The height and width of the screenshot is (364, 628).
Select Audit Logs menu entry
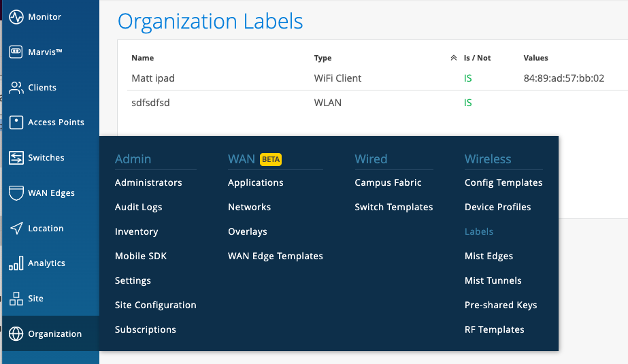(138, 207)
